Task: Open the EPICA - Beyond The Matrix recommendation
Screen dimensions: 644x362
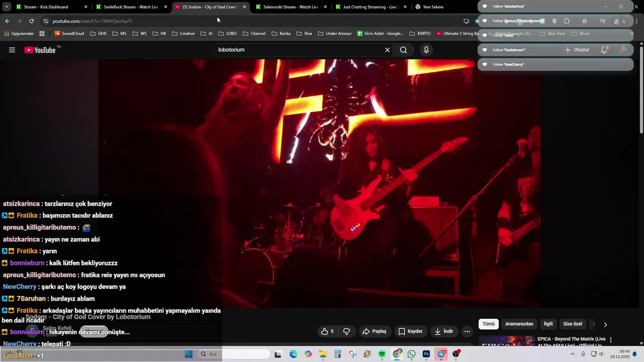Action: [572, 342]
